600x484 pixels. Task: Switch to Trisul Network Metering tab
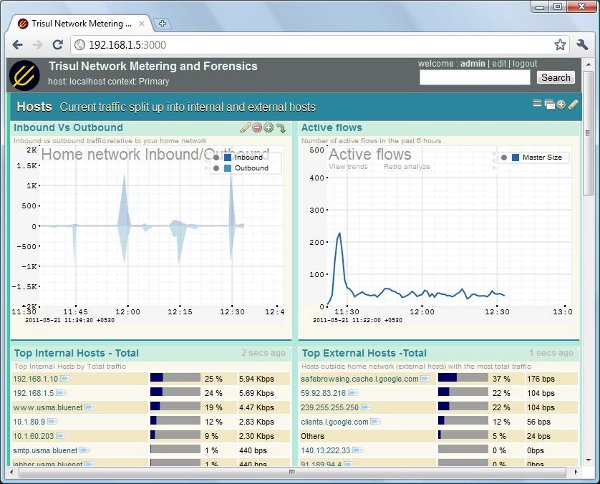coord(80,24)
